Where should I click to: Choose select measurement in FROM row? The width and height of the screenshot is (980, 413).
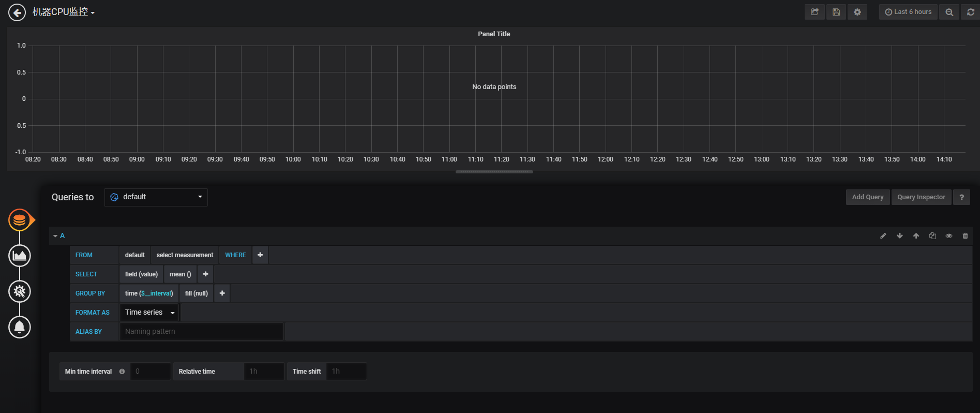[x=185, y=255]
